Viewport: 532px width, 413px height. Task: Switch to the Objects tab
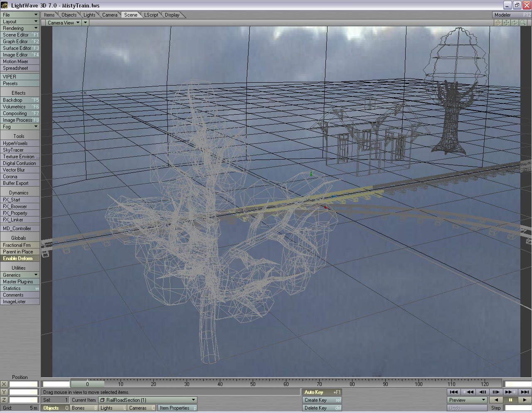[69, 15]
